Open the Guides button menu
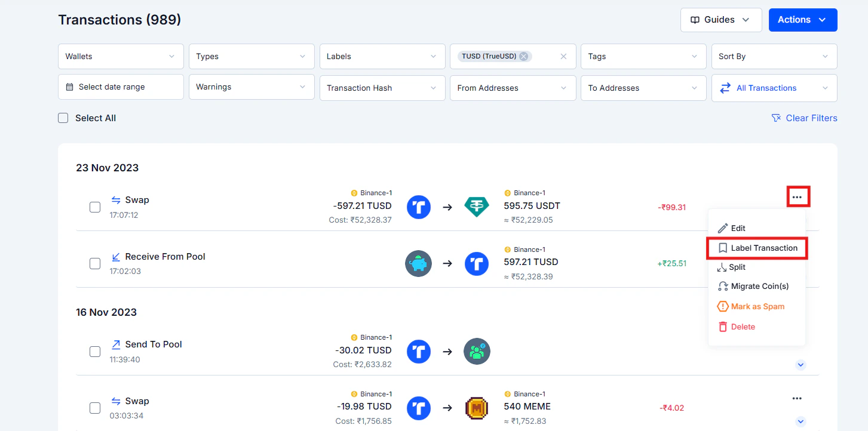Image resolution: width=868 pixels, height=431 pixels. pos(721,20)
